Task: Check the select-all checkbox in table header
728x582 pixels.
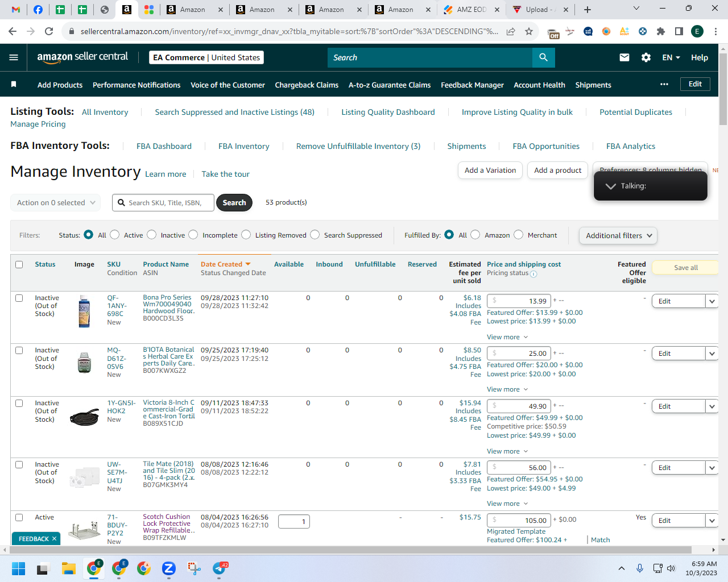Action: pos(19,264)
